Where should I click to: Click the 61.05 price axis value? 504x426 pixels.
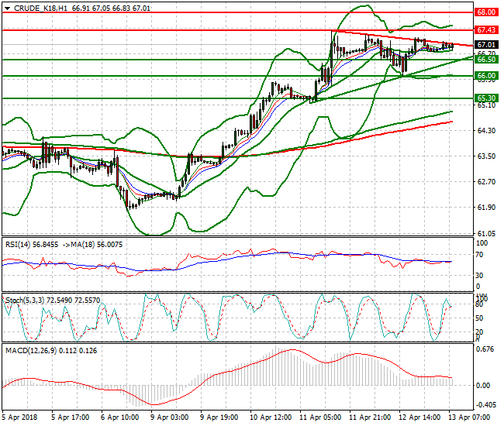pos(486,233)
